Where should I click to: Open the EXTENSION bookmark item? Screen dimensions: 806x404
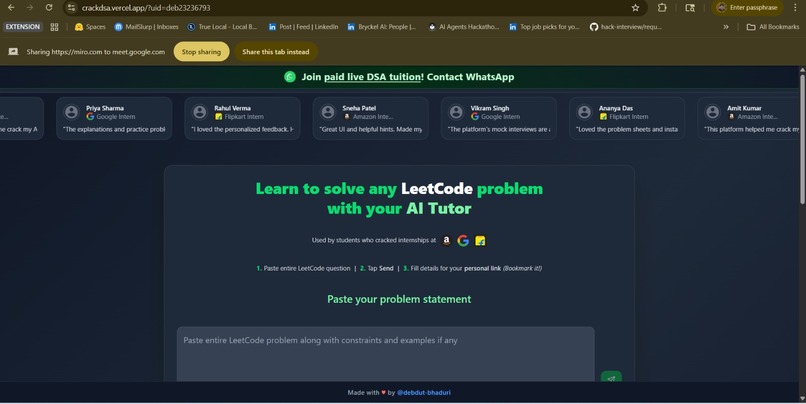pos(23,27)
